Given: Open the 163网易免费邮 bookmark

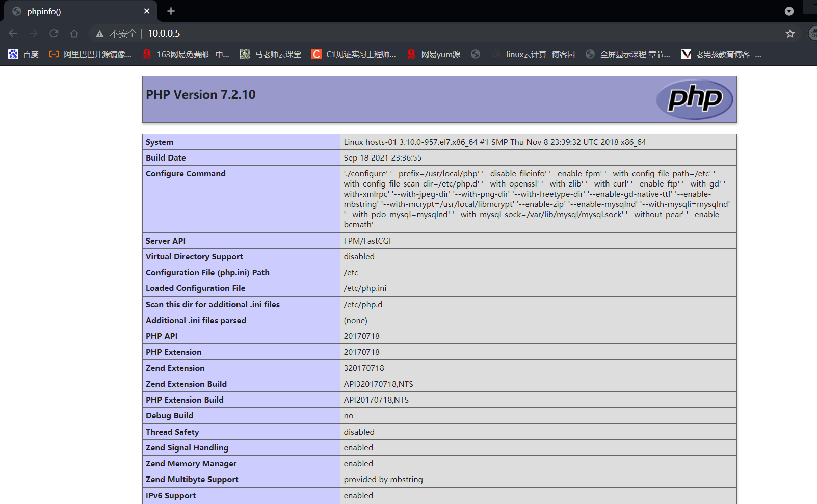Looking at the screenshot, I should coord(186,54).
